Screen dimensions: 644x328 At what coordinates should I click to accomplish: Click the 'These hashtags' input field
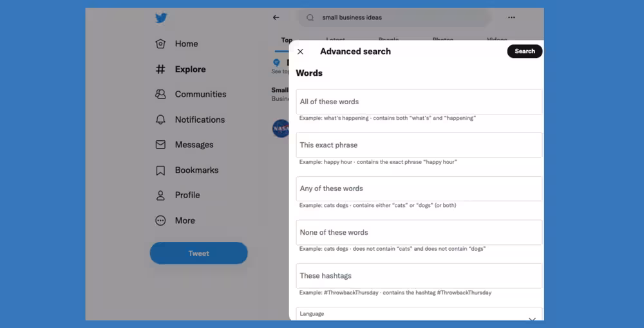[419, 276]
